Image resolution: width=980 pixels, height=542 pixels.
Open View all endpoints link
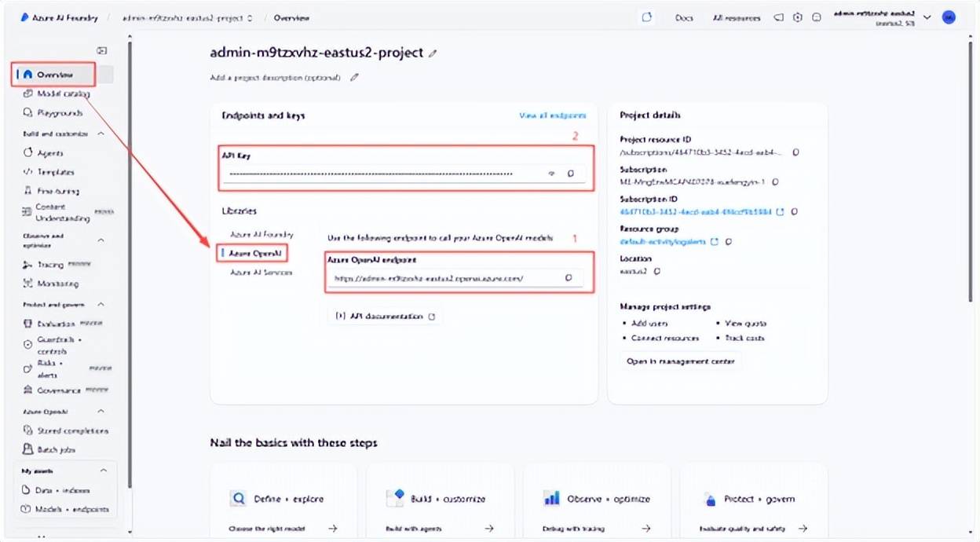click(552, 115)
